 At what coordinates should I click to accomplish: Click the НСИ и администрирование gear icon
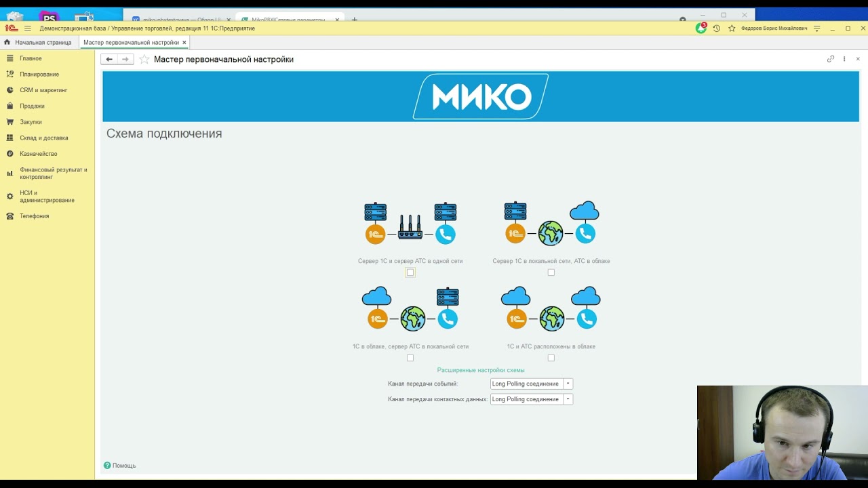[10, 197]
